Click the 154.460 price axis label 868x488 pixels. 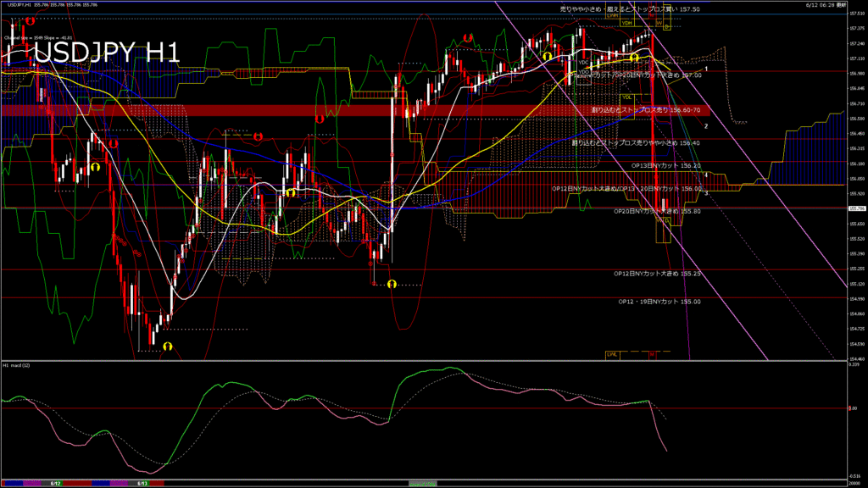[856, 358]
